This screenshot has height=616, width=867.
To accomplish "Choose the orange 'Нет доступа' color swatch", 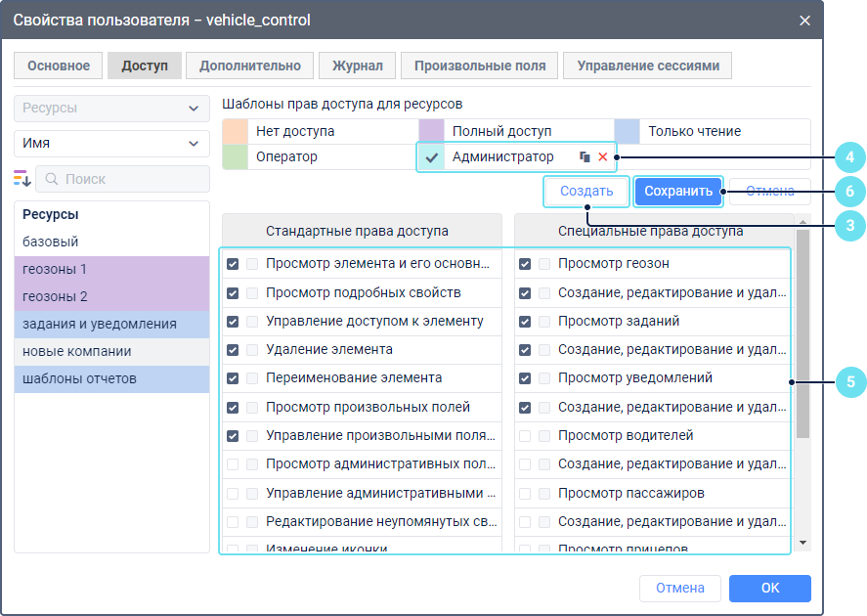I will tap(235, 131).
